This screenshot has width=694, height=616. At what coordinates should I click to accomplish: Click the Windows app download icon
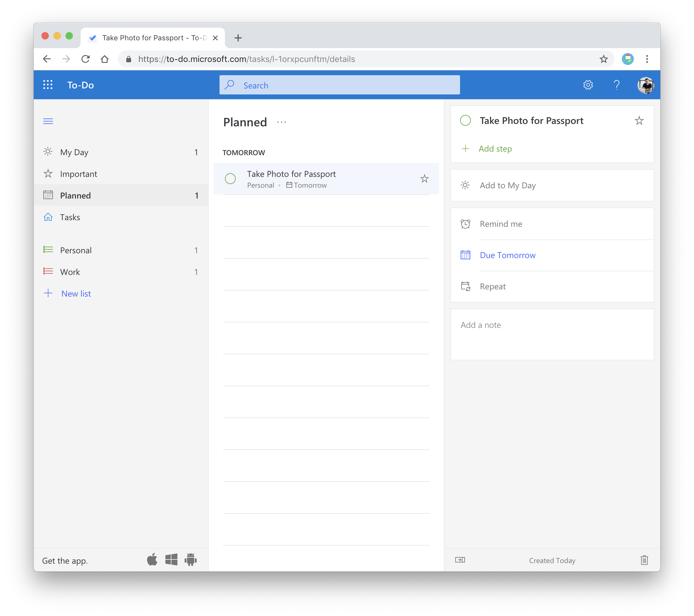point(171,559)
